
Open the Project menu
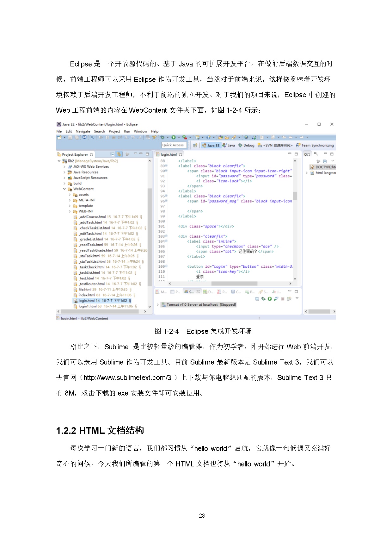114,131
